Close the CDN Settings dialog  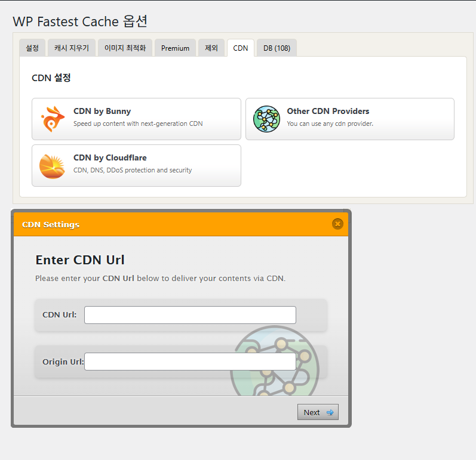coord(337,224)
